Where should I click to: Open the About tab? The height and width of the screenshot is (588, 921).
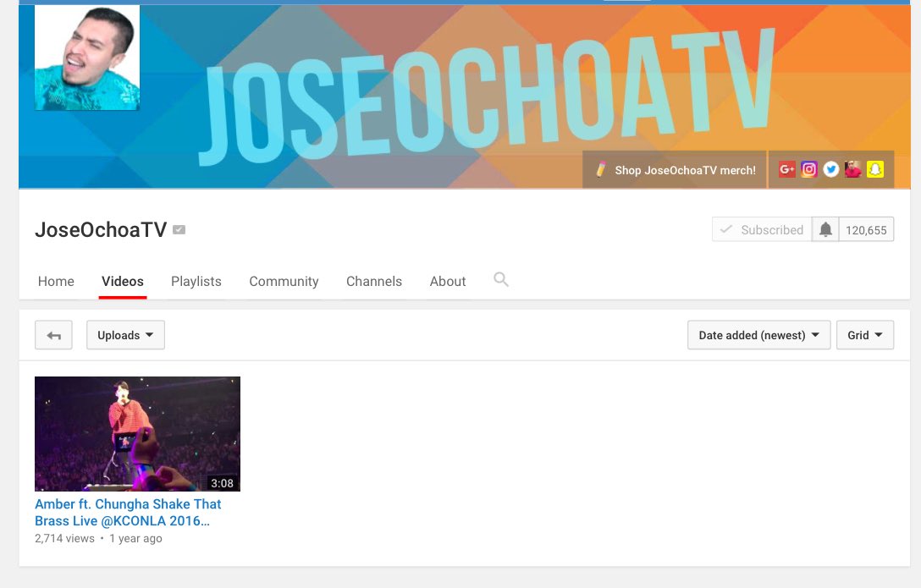pos(448,281)
